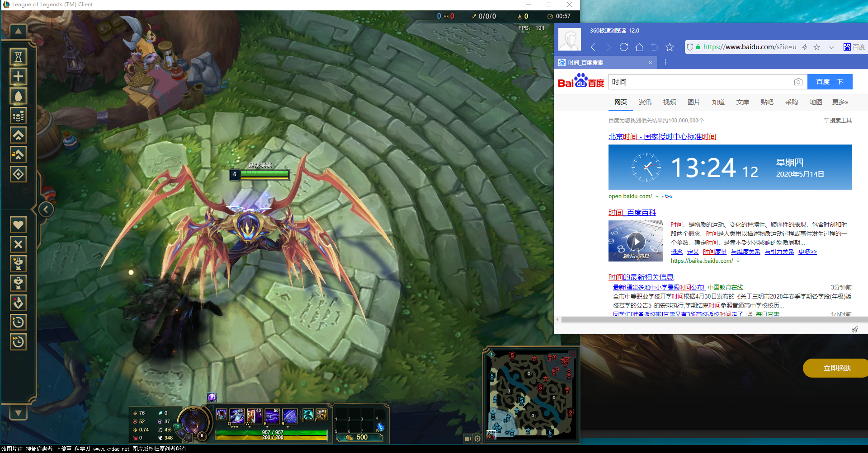Viewport: 868px width, 453px height.
Task: Open 搜索工具 filter options
Action: point(838,120)
